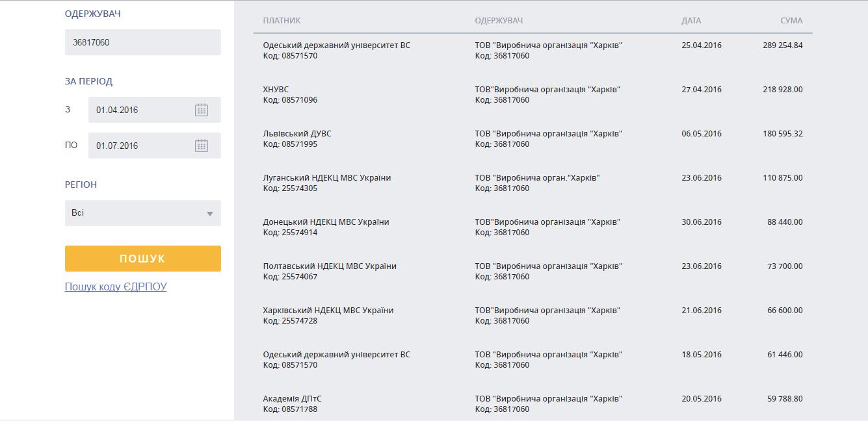The height and width of the screenshot is (421, 868).
Task: Click the end date 01.07.2016 field
Action: pos(140,146)
